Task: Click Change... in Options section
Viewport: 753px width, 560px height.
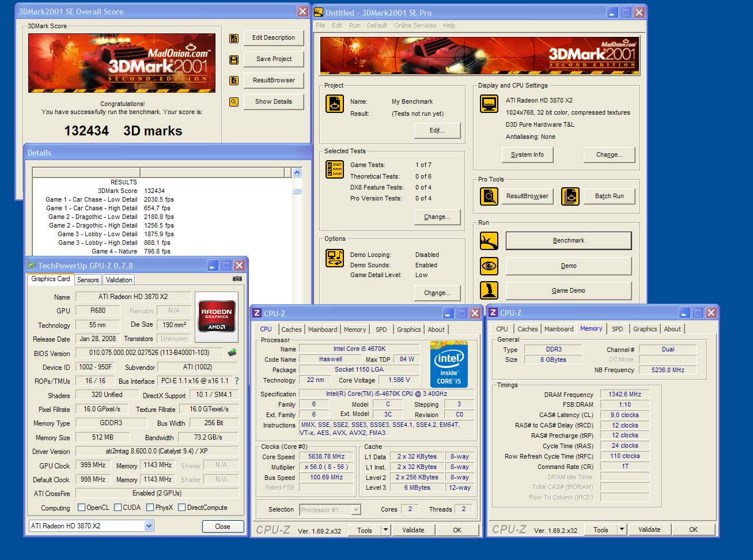Action: (x=437, y=293)
